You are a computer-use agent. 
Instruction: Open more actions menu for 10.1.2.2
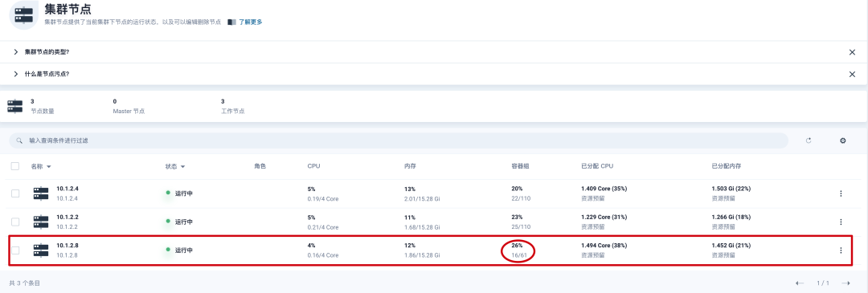tap(841, 222)
